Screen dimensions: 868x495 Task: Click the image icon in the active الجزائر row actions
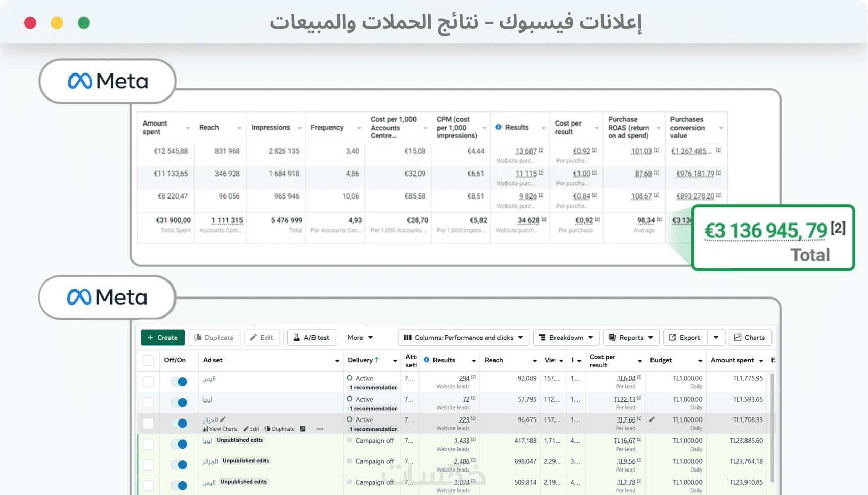pyautogui.click(x=303, y=429)
